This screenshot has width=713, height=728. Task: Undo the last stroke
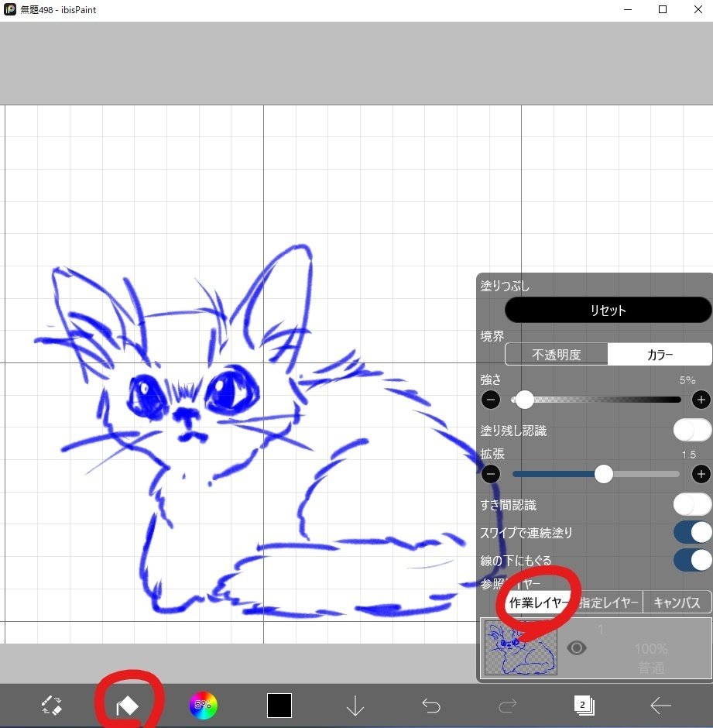pyautogui.click(x=430, y=706)
